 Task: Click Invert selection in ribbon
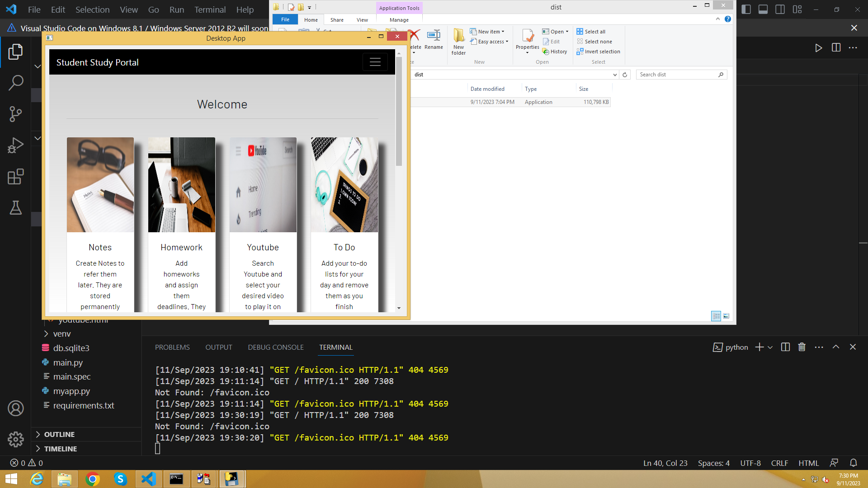pyautogui.click(x=598, y=52)
